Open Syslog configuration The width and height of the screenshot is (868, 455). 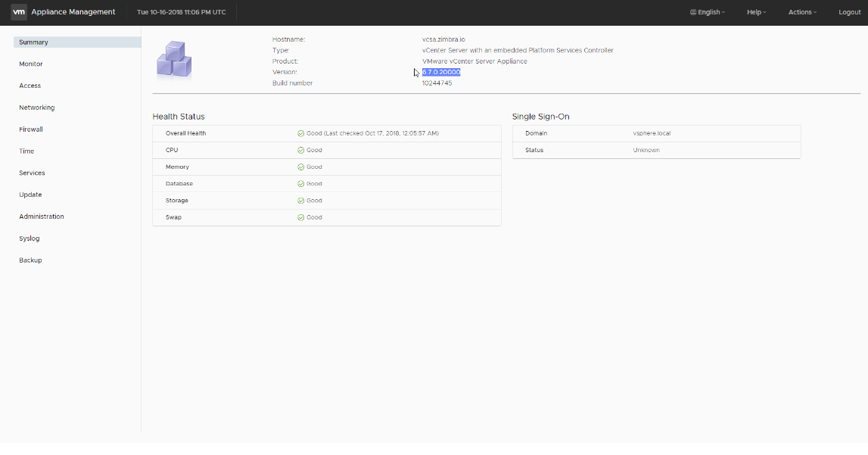pyautogui.click(x=30, y=238)
